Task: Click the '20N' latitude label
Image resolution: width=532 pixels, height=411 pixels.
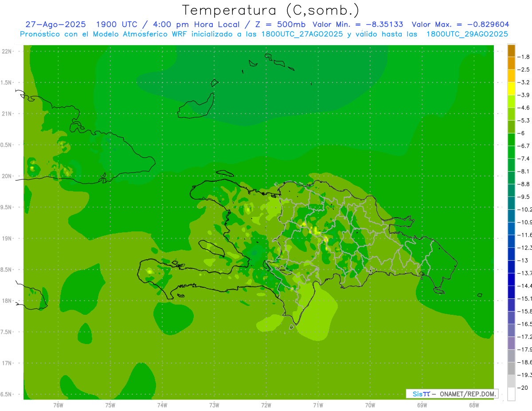Action: [x=7, y=176]
